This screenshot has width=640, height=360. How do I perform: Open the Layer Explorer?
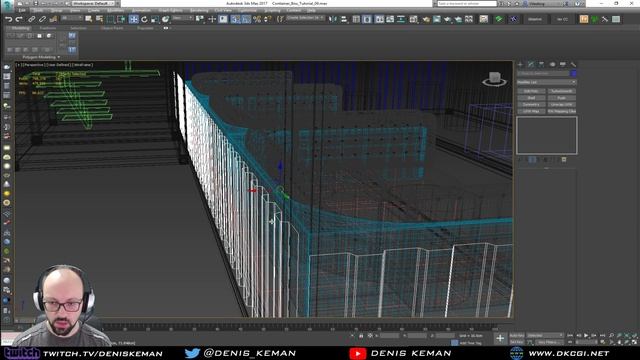(367, 19)
